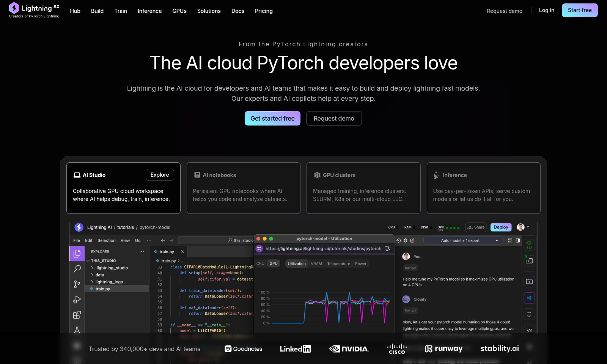Open user avatar dropdown arrow
This screenshot has height=364, width=607.
click(528, 227)
